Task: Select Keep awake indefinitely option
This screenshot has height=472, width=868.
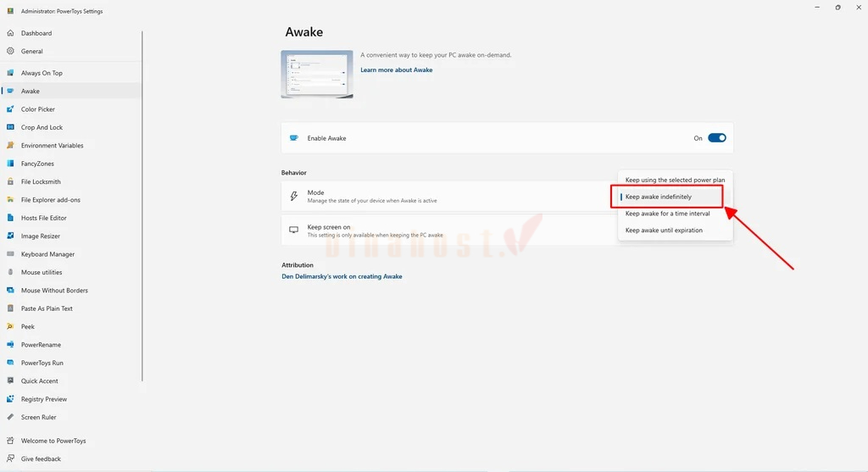Action: coord(675,197)
